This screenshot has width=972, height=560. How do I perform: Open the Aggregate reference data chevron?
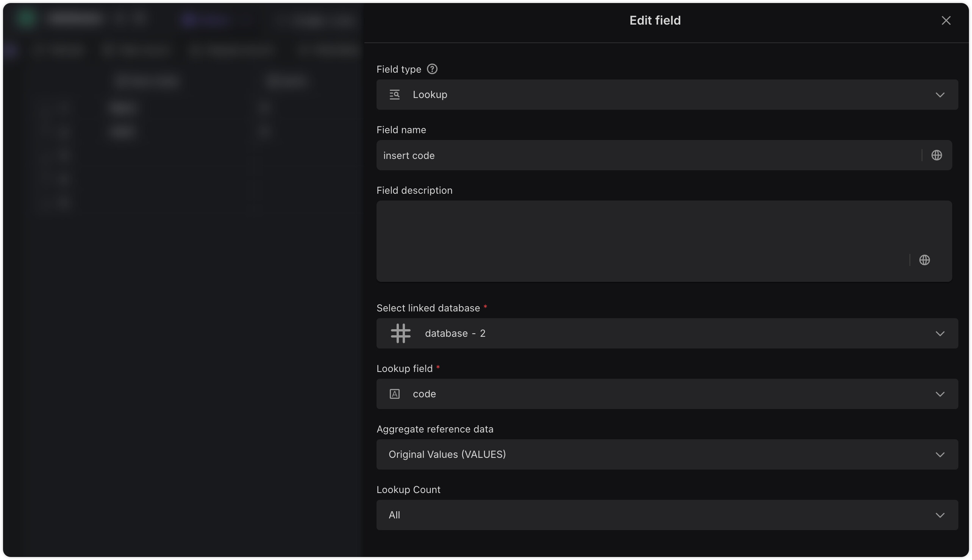coord(940,454)
